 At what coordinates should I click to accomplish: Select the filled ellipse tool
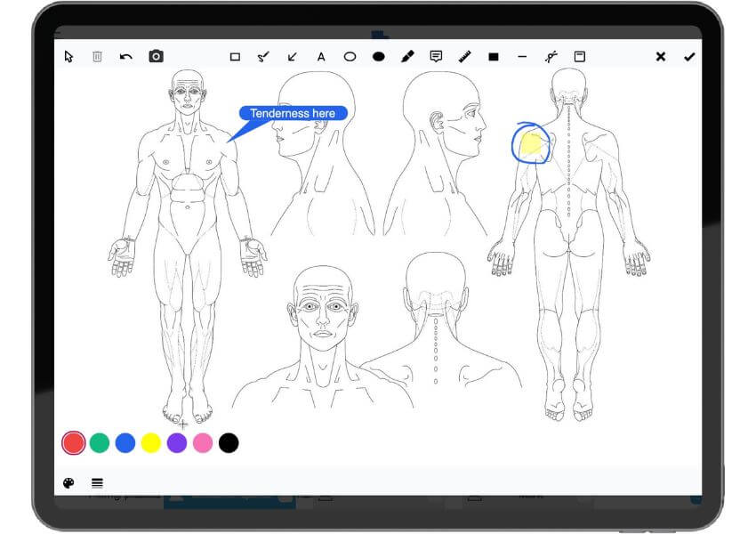[x=379, y=57]
